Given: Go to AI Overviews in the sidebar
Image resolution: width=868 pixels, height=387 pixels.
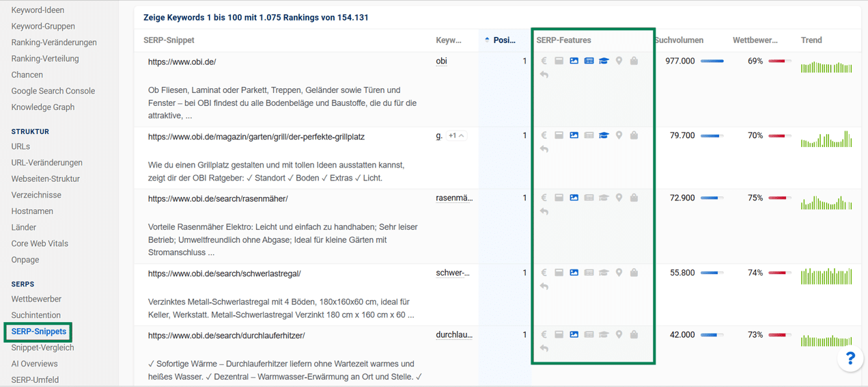Looking at the screenshot, I should (x=34, y=364).
